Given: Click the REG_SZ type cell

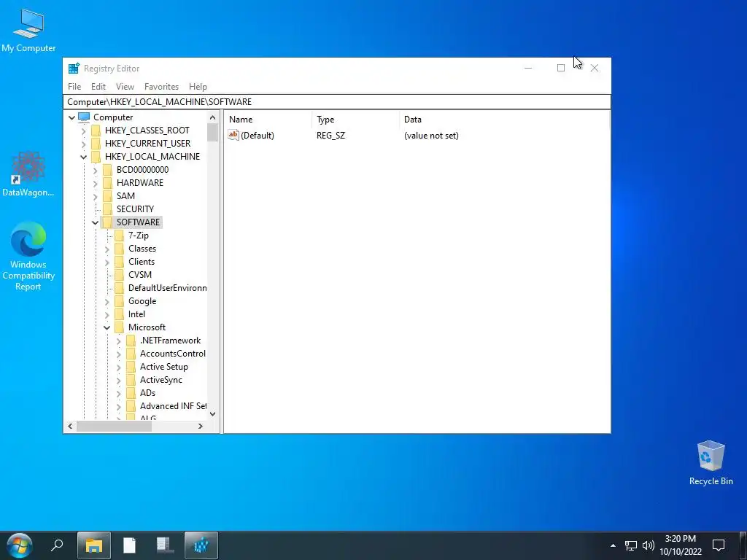Looking at the screenshot, I should point(330,136).
